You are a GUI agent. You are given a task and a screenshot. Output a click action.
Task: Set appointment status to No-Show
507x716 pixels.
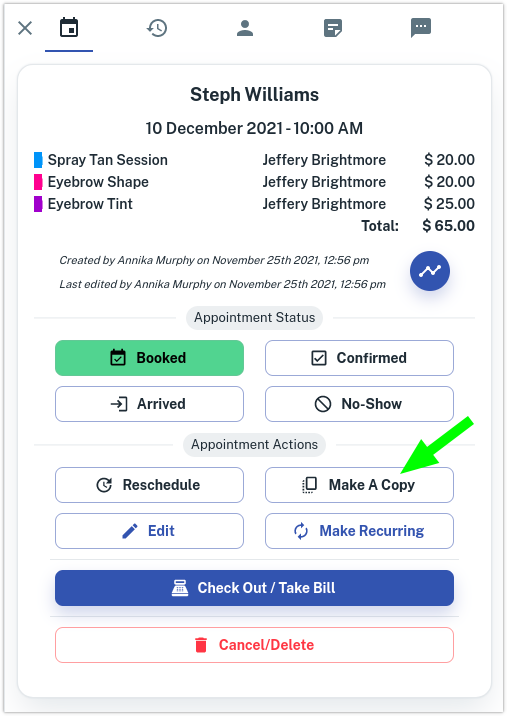click(x=359, y=404)
